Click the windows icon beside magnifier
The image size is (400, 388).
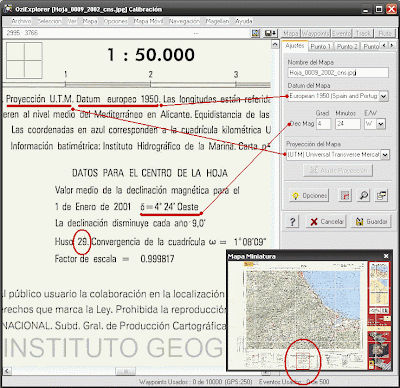pyautogui.click(x=381, y=196)
